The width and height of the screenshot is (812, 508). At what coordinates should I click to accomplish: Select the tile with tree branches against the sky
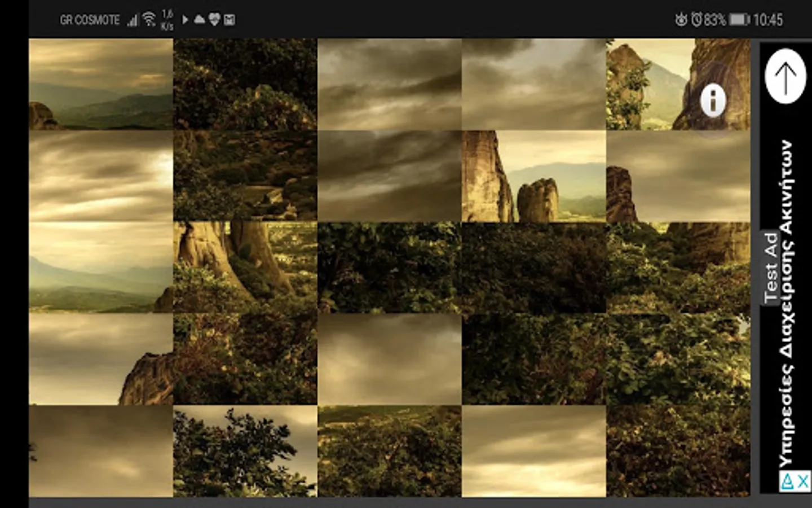click(x=245, y=451)
